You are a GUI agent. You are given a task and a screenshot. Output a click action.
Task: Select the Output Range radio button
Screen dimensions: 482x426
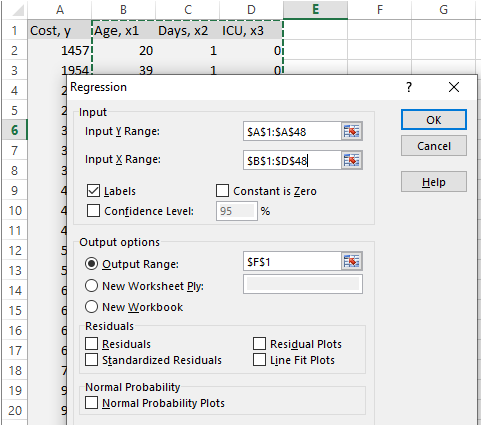91,264
